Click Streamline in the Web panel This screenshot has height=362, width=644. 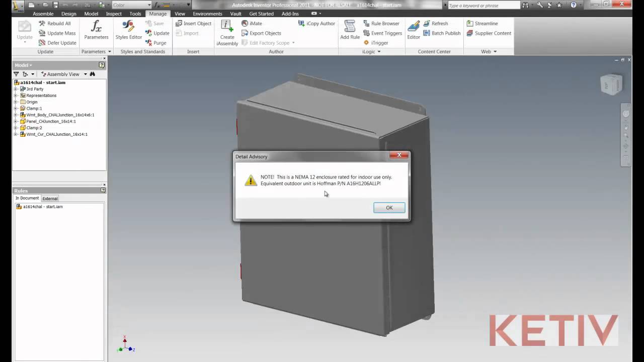tap(482, 24)
